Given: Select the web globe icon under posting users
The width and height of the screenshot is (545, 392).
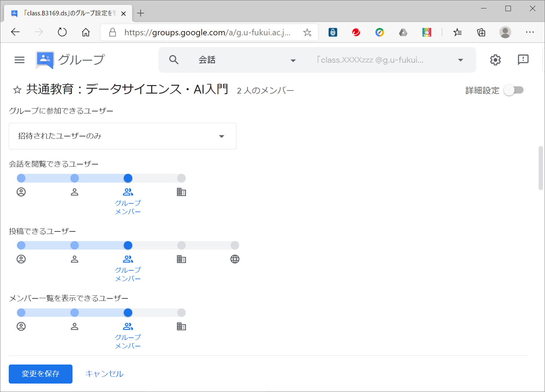Looking at the screenshot, I should 235,259.
